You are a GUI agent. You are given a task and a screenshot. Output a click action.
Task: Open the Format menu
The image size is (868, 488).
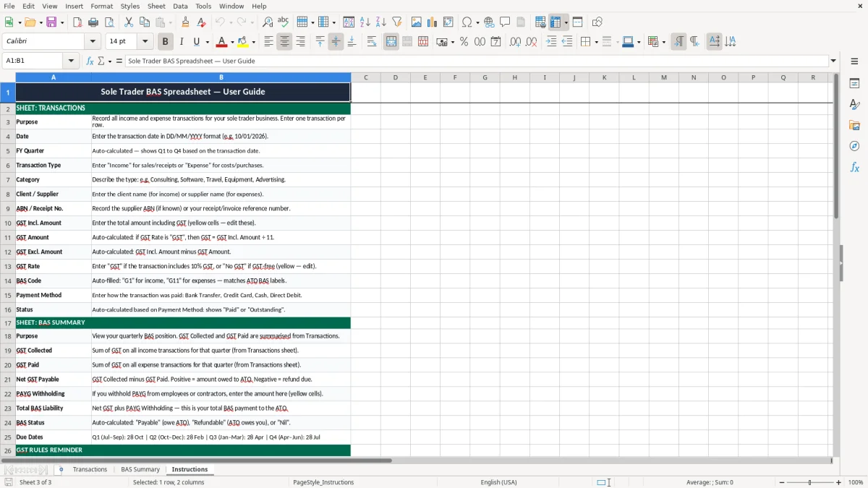pyautogui.click(x=101, y=6)
